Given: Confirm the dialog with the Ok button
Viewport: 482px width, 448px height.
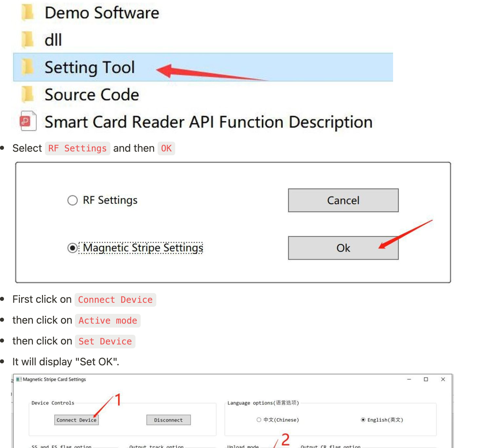Looking at the screenshot, I should 343,248.
